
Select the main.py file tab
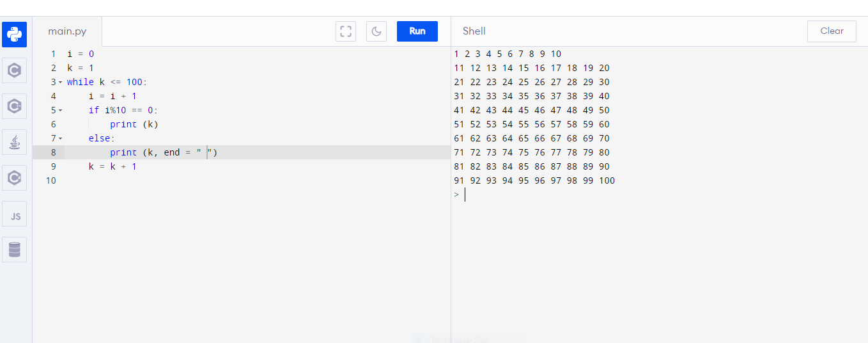tap(67, 31)
